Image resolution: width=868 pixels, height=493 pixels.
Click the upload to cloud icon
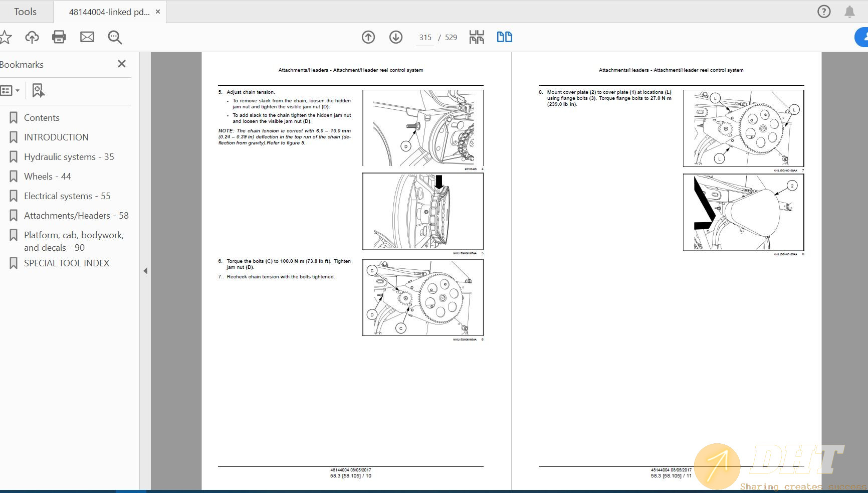tap(32, 37)
